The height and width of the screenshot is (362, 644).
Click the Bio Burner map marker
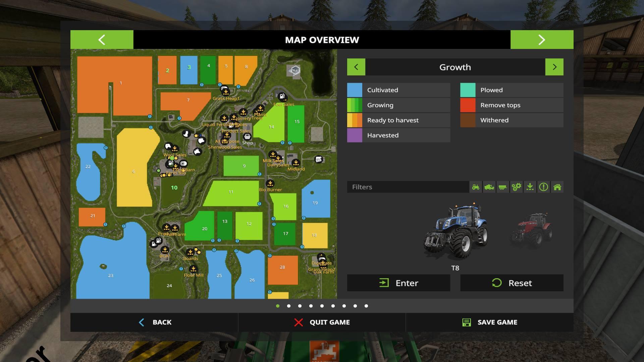point(270,183)
